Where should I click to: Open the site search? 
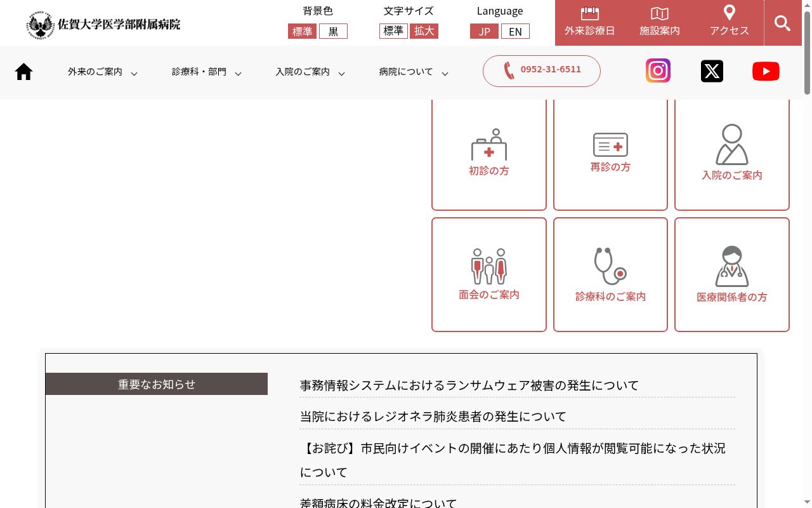[782, 23]
